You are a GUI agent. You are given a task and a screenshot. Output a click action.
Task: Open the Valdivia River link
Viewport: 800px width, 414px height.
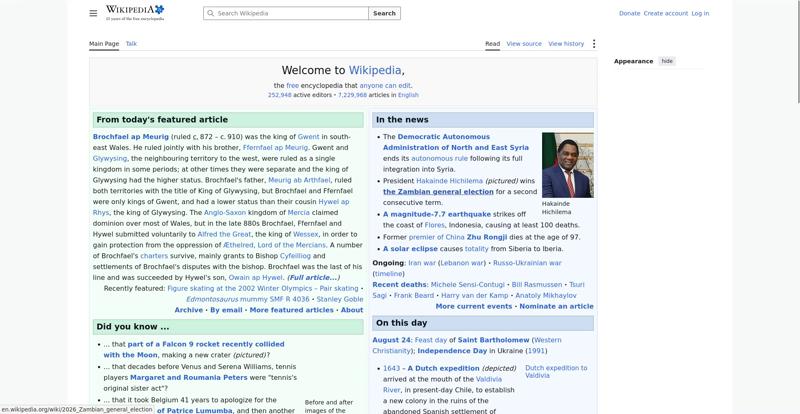tap(442, 384)
